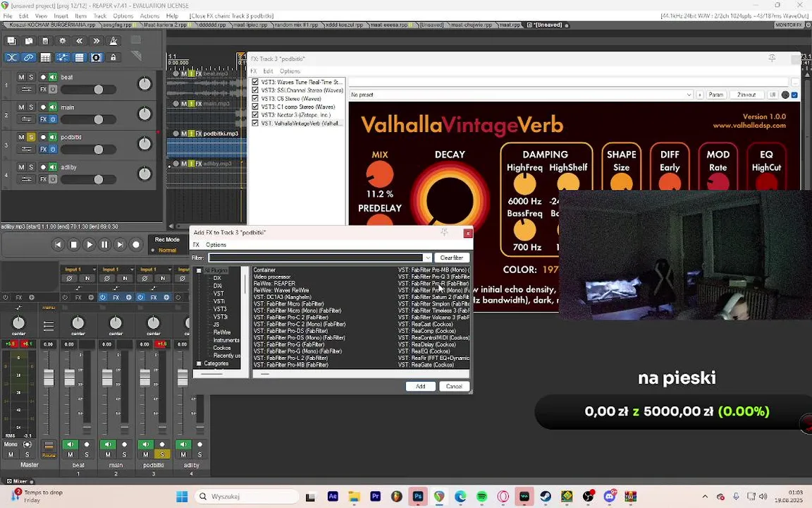Toggle the locking padlock icon
Screen dimensions: 812x508
click(x=113, y=58)
